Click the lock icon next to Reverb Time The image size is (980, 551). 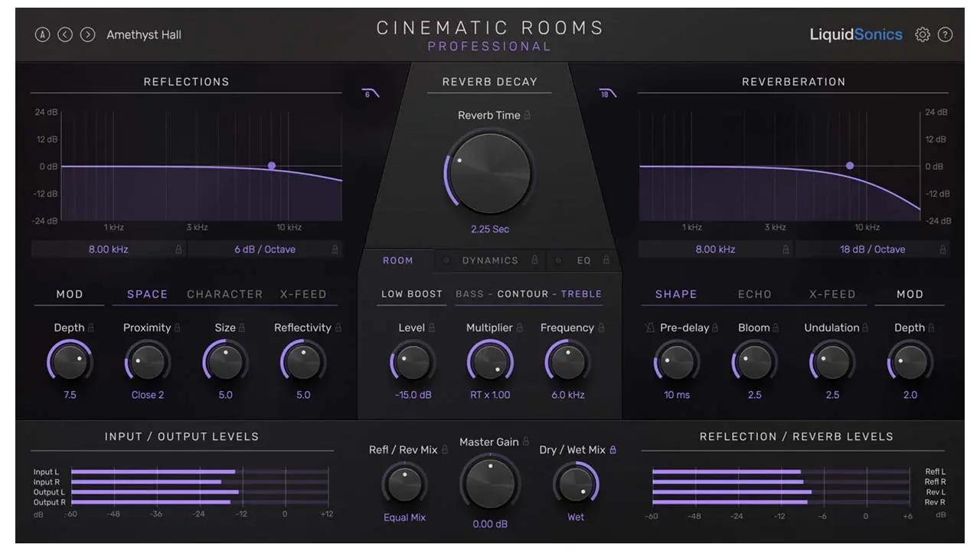(x=528, y=115)
